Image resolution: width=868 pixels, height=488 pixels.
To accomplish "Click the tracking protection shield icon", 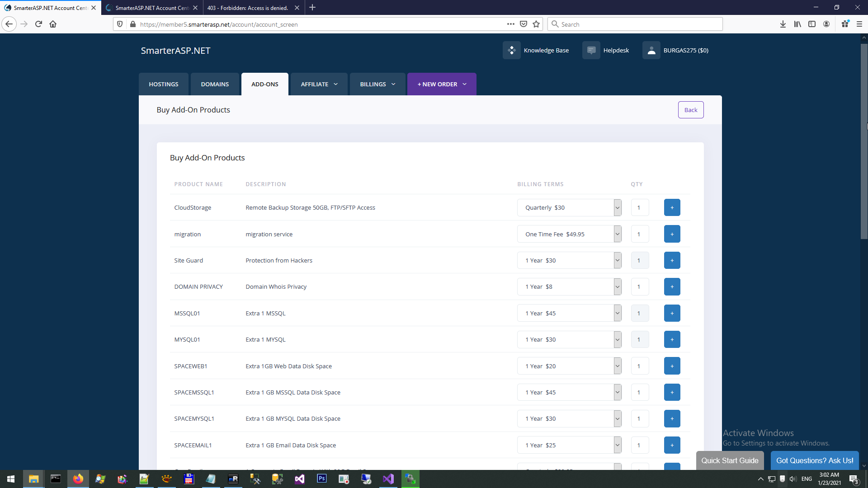I will pyautogui.click(x=119, y=24).
